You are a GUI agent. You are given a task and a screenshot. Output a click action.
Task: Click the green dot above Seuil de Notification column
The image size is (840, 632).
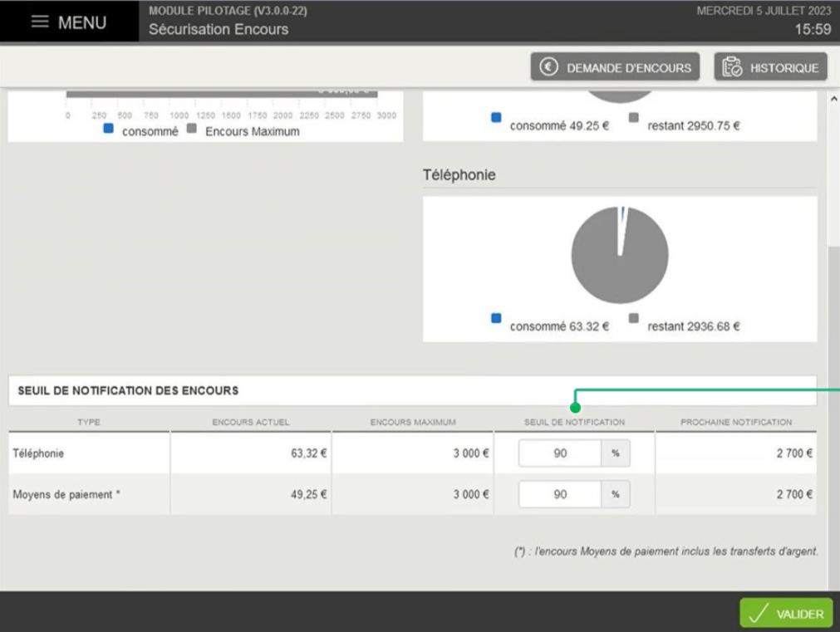tap(574, 408)
